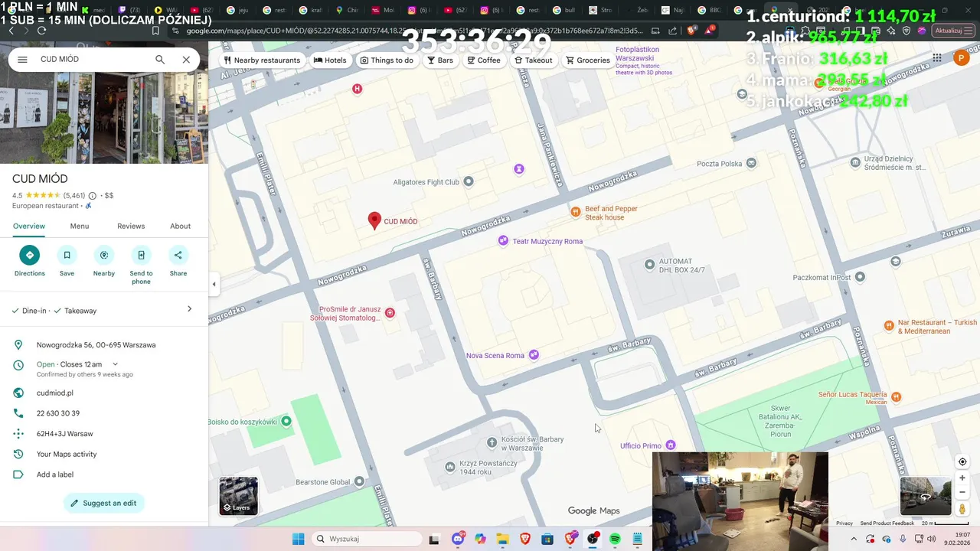Search nearby places around CUD MIÓD

tap(104, 260)
